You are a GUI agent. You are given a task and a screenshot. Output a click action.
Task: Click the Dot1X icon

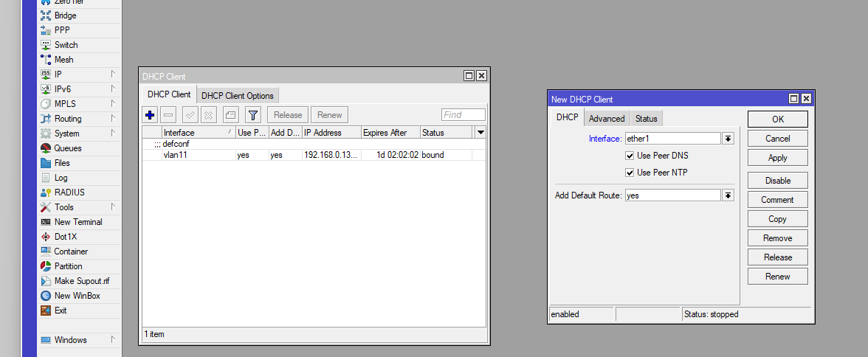coord(46,237)
